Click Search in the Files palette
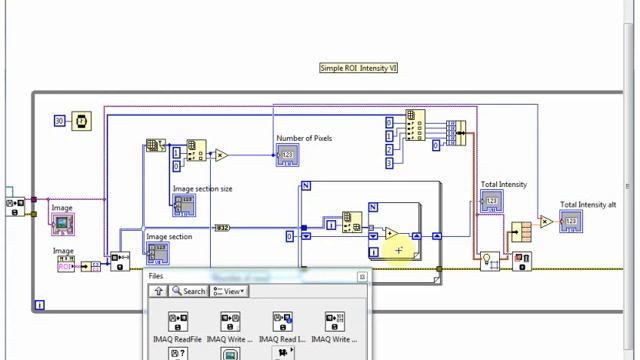 189,291
